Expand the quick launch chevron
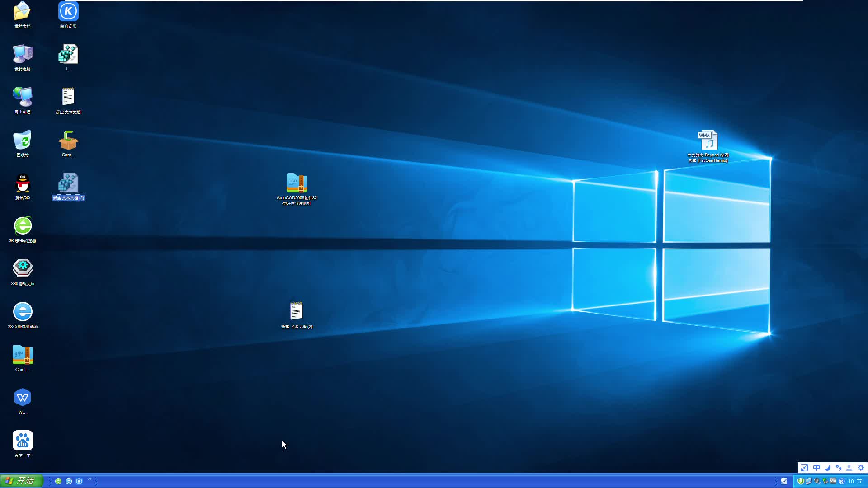 90,479
